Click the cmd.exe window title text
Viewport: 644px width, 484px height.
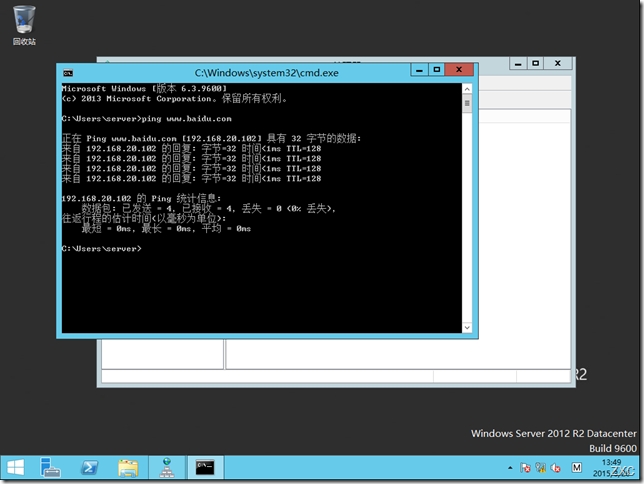267,73
